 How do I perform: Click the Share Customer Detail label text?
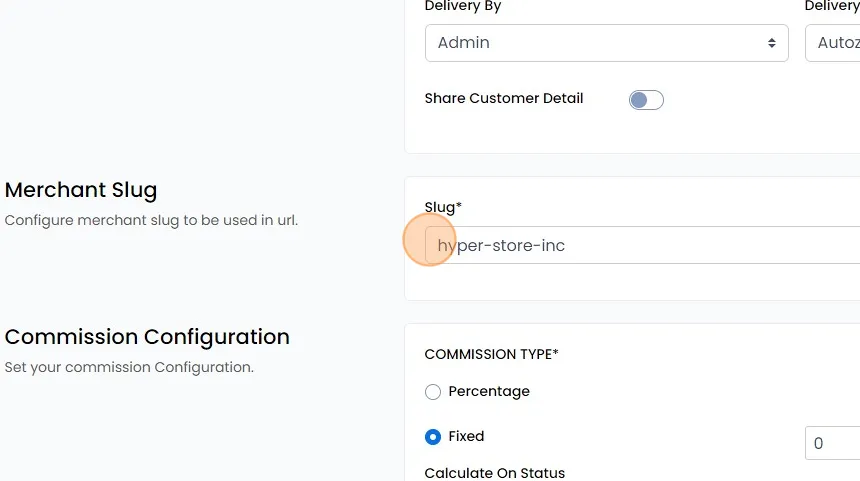pyautogui.click(x=503, y=98)
